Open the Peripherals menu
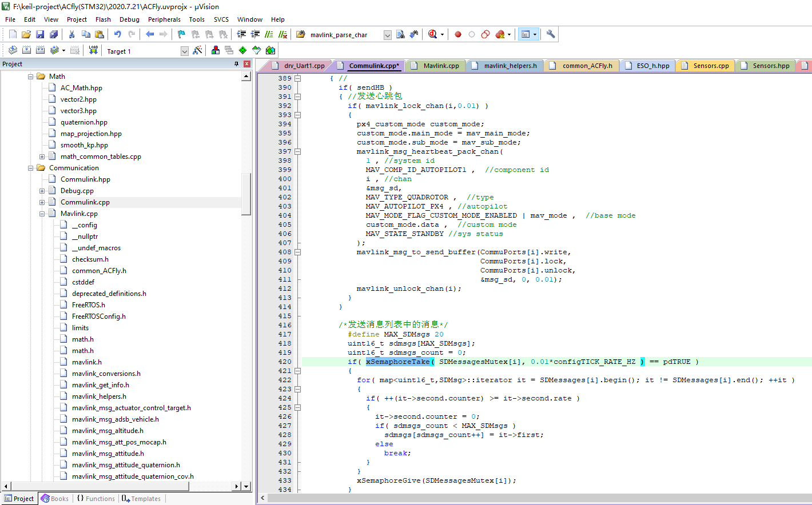This screenshot has height=505, width=812. tap(164, 19)
